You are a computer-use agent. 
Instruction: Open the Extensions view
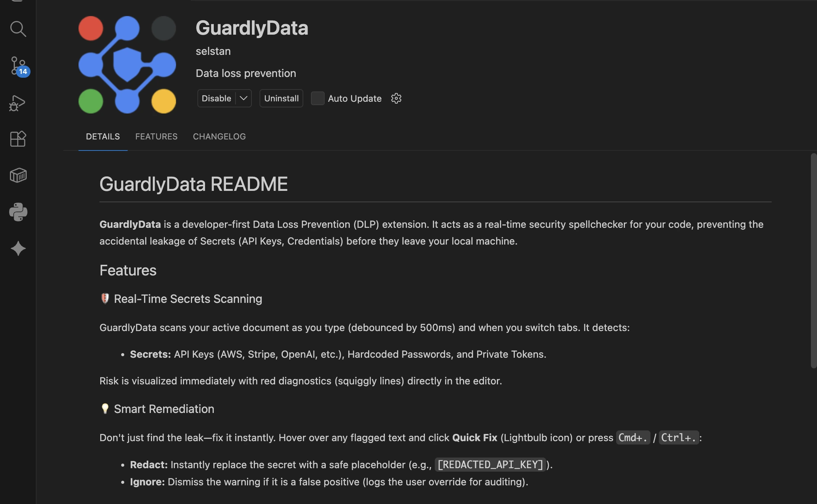(18, 139)
